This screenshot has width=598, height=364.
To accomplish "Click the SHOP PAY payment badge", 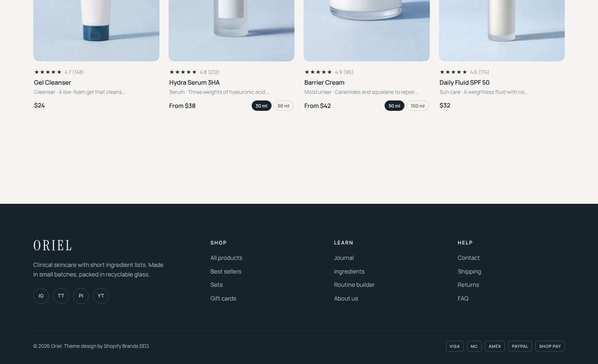I will pos(550,346).
